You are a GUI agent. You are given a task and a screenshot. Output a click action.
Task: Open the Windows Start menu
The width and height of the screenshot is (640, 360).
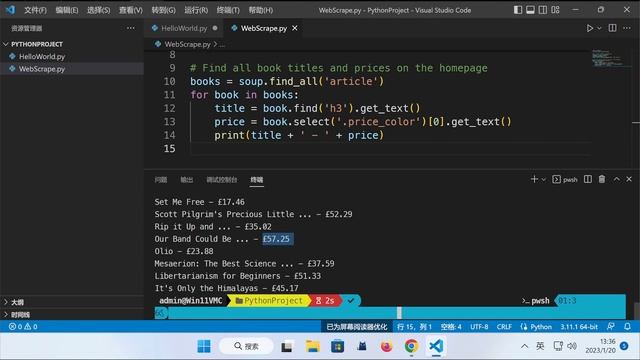coord(204,346)
